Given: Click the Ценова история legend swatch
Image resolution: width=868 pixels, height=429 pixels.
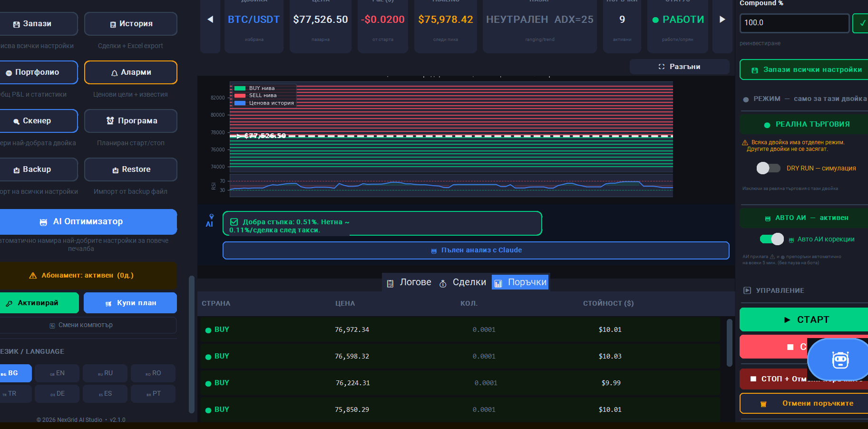Looking at the screenshot, I should (240, 103).
